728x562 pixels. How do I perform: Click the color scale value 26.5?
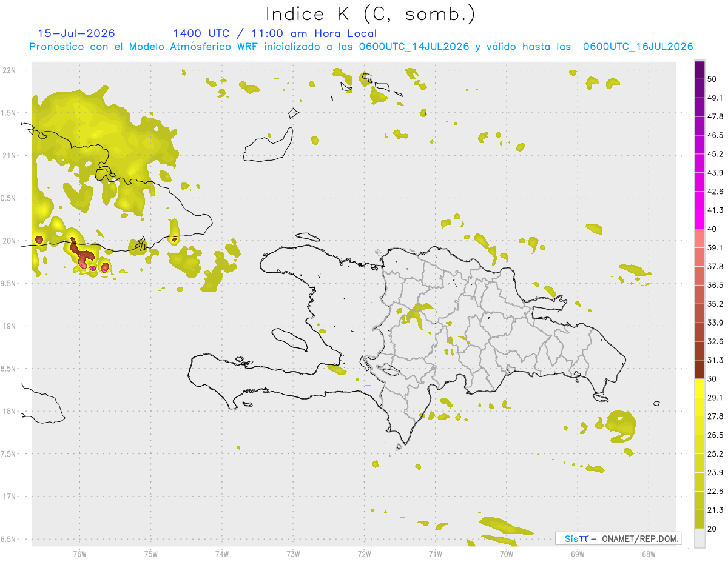715,435
